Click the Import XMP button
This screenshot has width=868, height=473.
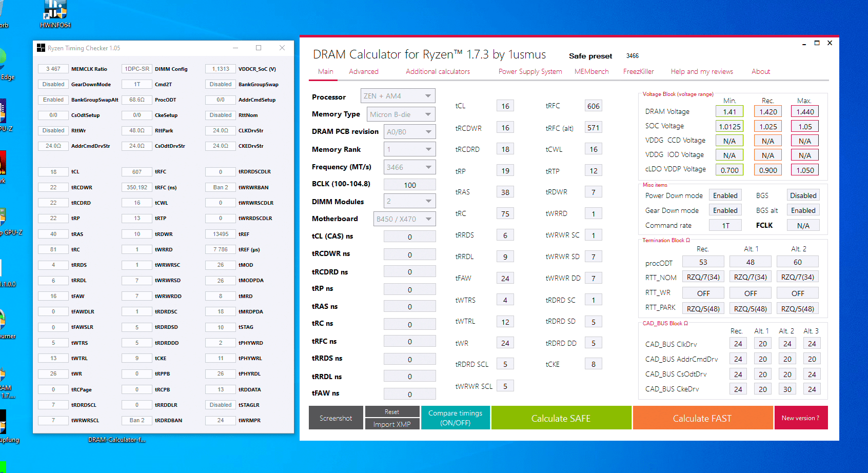tap(392, 424)
